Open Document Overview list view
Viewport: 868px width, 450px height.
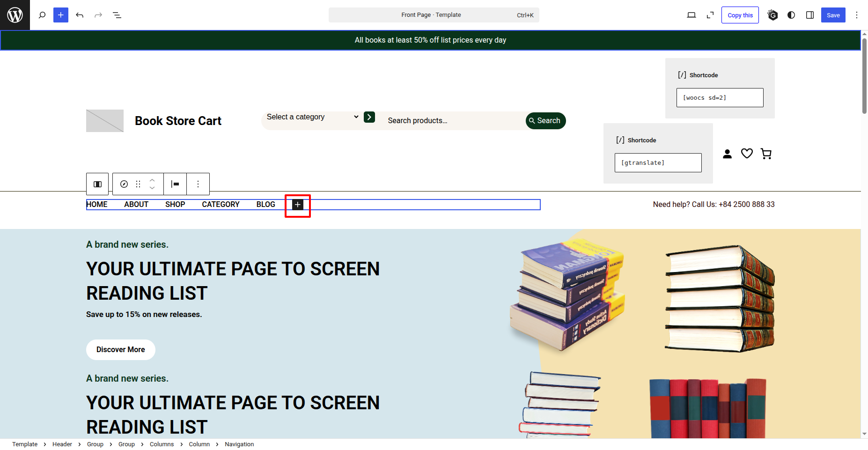(x=117, y=15)
